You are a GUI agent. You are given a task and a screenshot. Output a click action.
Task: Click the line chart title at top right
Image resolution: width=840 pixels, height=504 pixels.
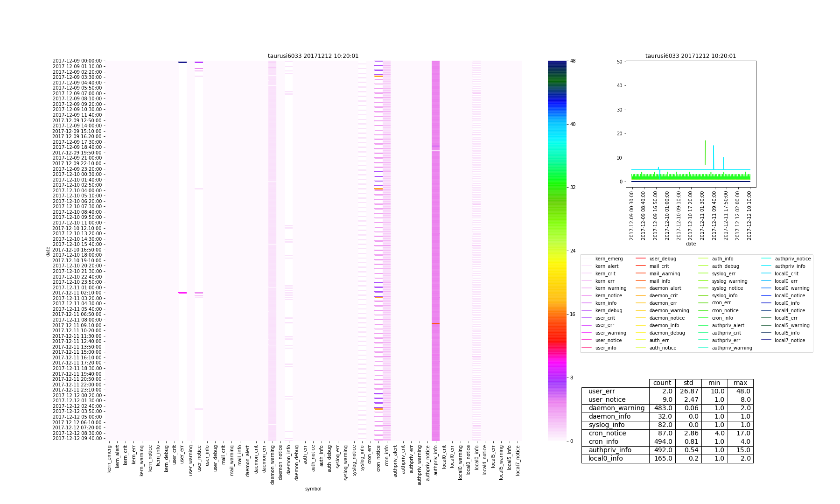691,56
